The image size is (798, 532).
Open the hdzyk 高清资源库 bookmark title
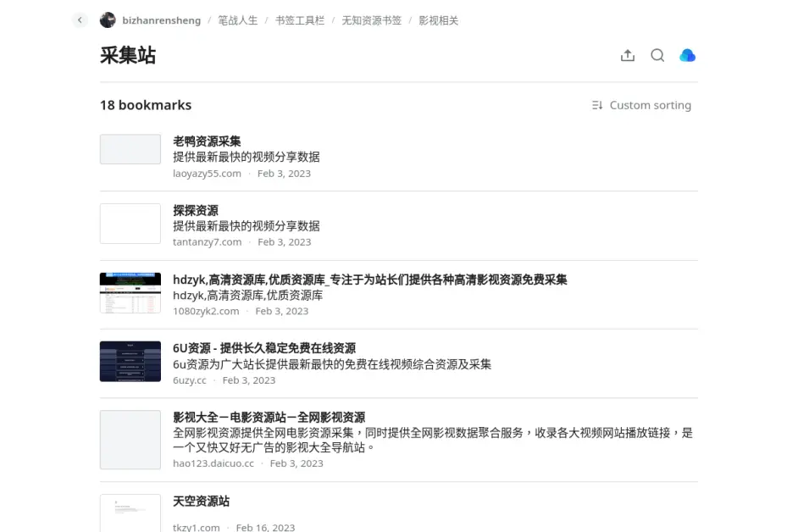[369, 280]
